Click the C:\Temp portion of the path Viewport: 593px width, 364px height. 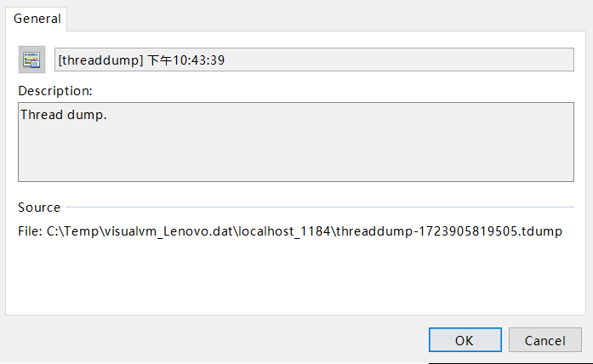click(x=72, y=231)
